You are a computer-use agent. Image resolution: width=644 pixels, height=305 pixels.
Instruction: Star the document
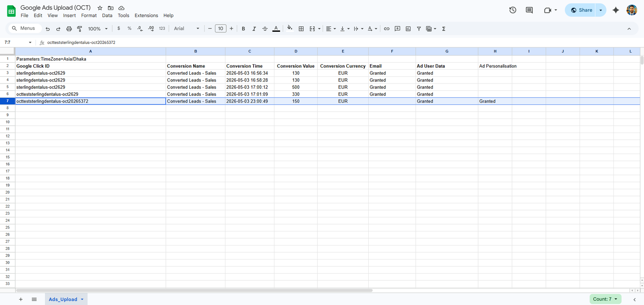pyautogui.click(x=100, y=8)
